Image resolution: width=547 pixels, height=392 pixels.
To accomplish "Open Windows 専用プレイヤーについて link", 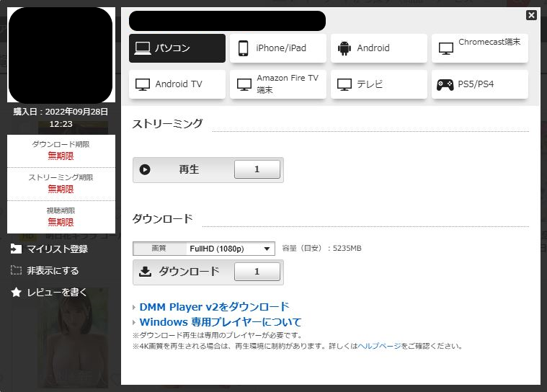I will pyautogui.click(x=220, y=322).
